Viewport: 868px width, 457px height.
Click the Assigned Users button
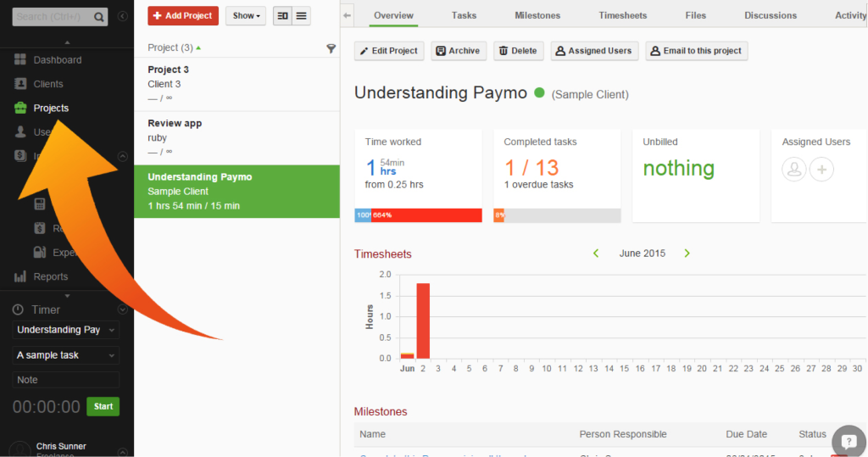tap(594, 51)
